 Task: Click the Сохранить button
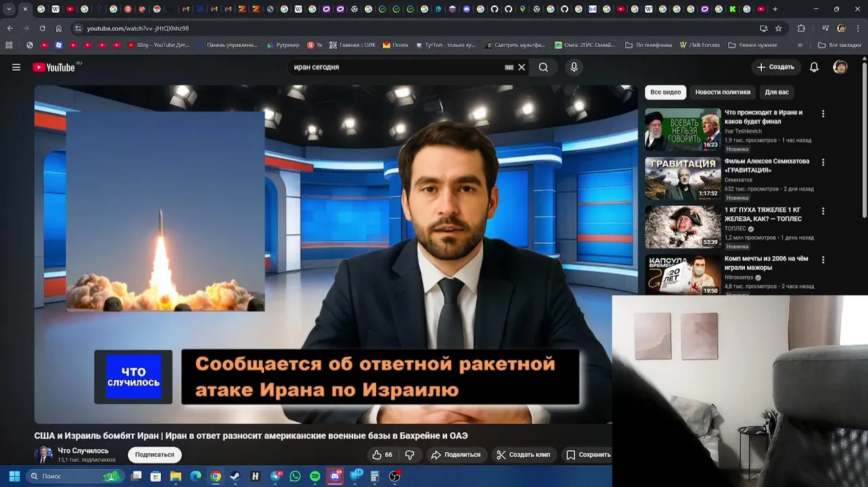pos(588,455)
